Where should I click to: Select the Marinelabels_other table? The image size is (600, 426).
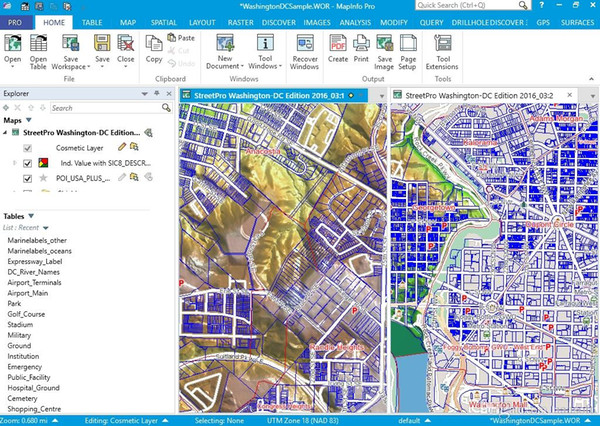tap(37, 240)
